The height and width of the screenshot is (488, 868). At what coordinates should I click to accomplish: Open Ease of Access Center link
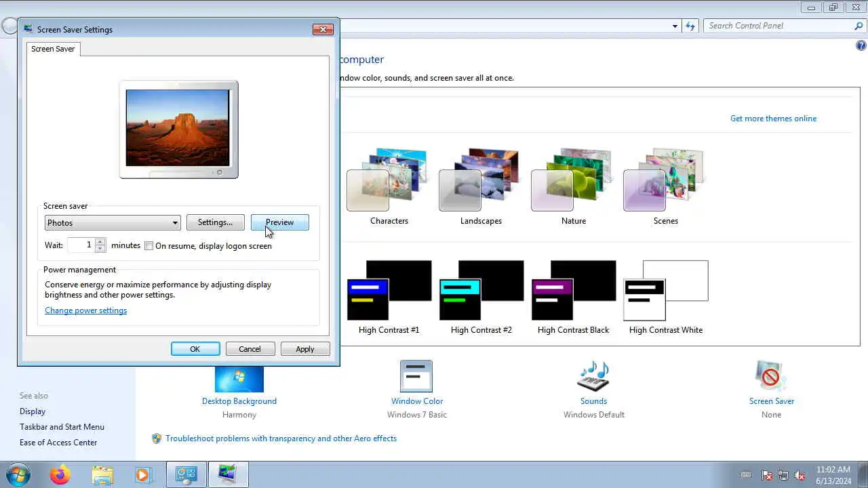(x=58, y=443)
